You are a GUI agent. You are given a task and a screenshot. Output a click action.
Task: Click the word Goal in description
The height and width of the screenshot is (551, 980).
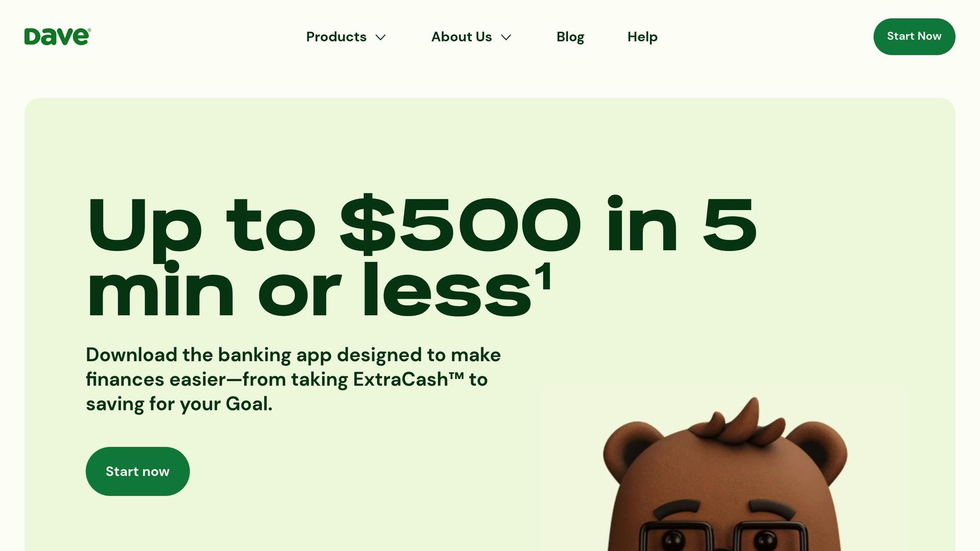[x=249, y=404]
